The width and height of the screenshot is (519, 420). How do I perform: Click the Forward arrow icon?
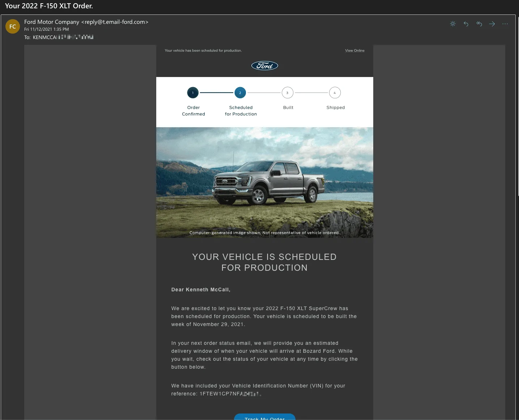point(492,24)
